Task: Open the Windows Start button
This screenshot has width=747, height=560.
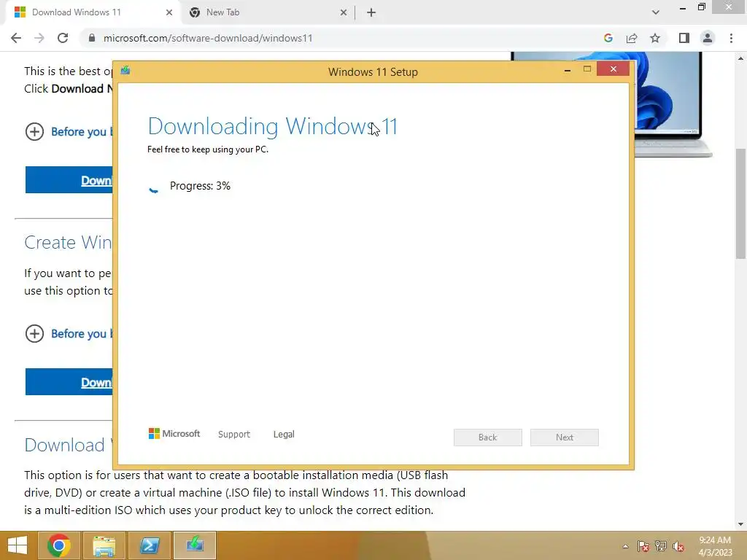Action: coord(18,545)
